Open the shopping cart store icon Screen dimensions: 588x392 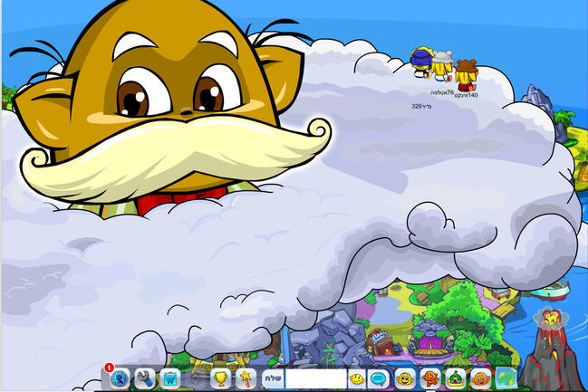pos(169,379)
